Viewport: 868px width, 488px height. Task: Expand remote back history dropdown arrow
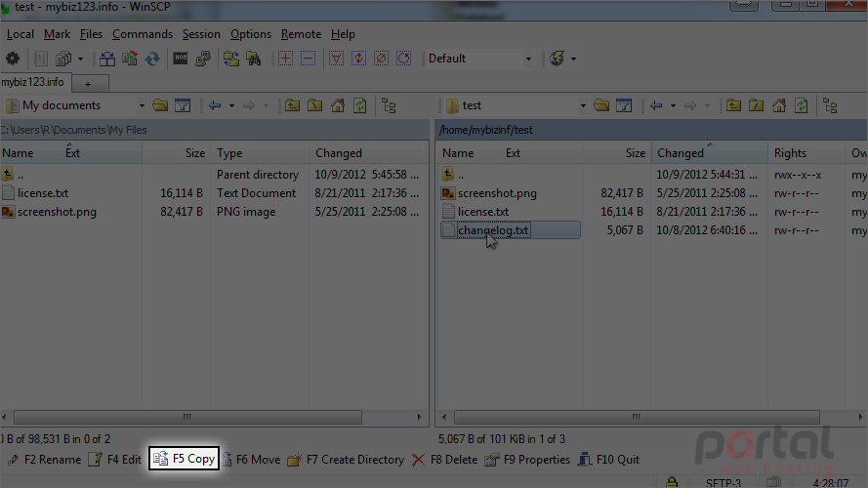(x=673, y=105)
